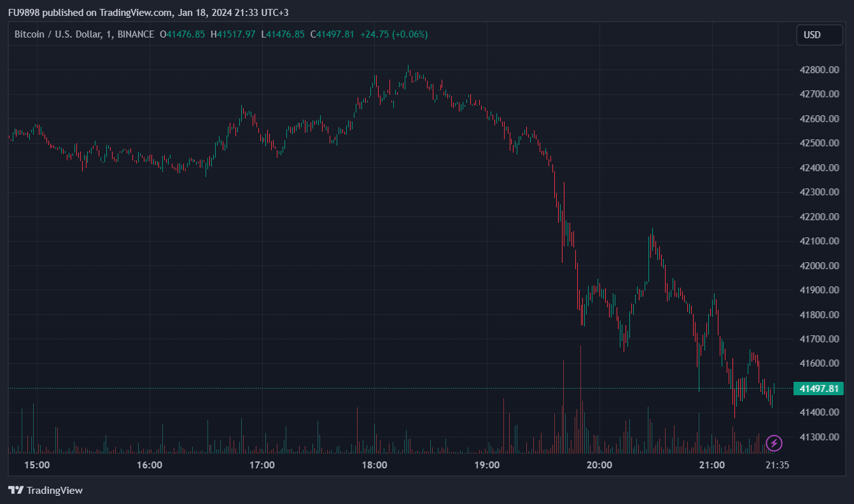Click the open price value O41476.85
The image size is (854, 504).
click(182, 34)
